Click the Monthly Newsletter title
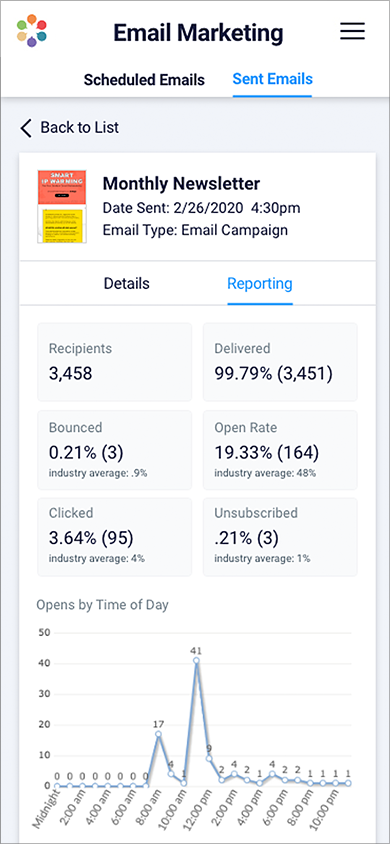Viewport: 390px width, 844px height. [x=181, y=184]
